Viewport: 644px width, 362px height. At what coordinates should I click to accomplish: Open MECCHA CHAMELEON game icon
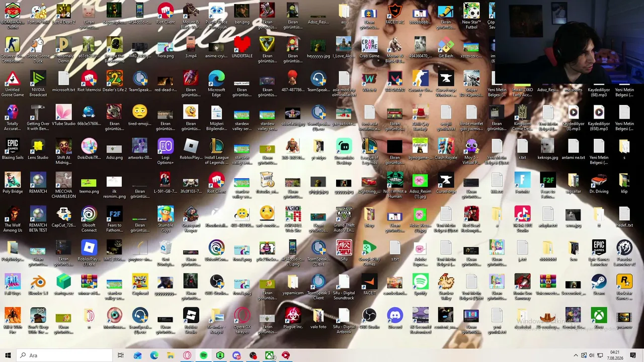coord(63,185)
